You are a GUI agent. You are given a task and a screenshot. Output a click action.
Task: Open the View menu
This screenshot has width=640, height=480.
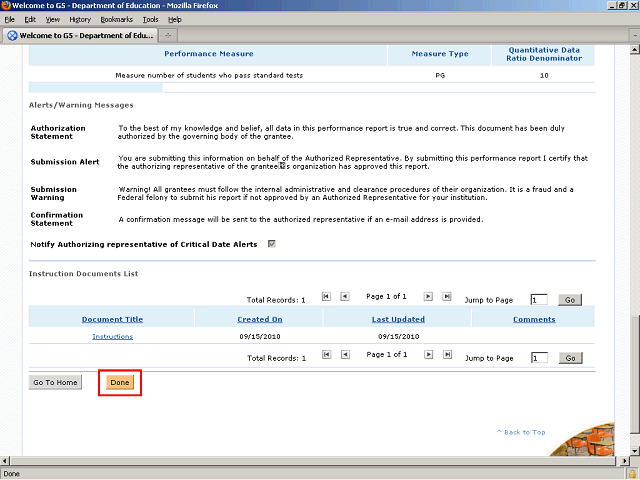53,20
